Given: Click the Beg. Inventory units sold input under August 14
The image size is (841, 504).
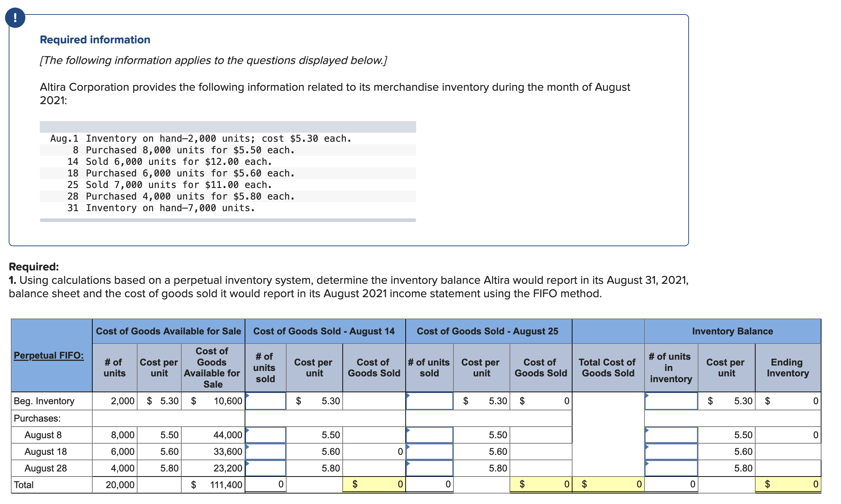Looking at the screenshot, I should (265, 401).
